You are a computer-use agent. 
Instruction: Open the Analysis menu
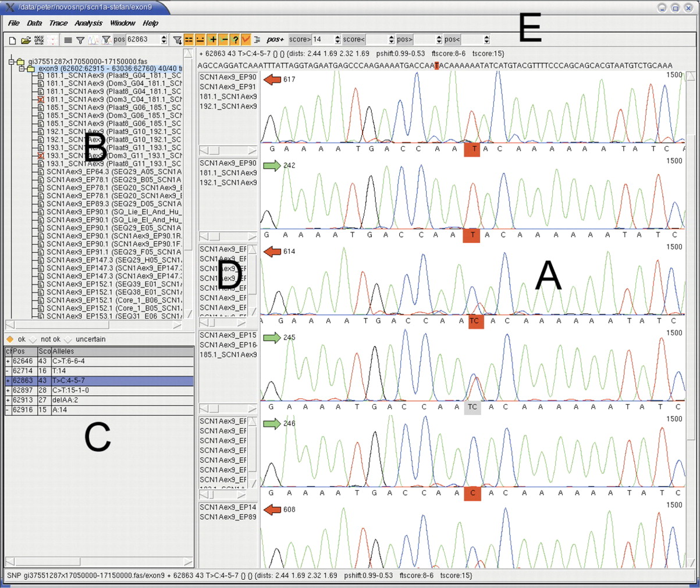tap(88, 23)
